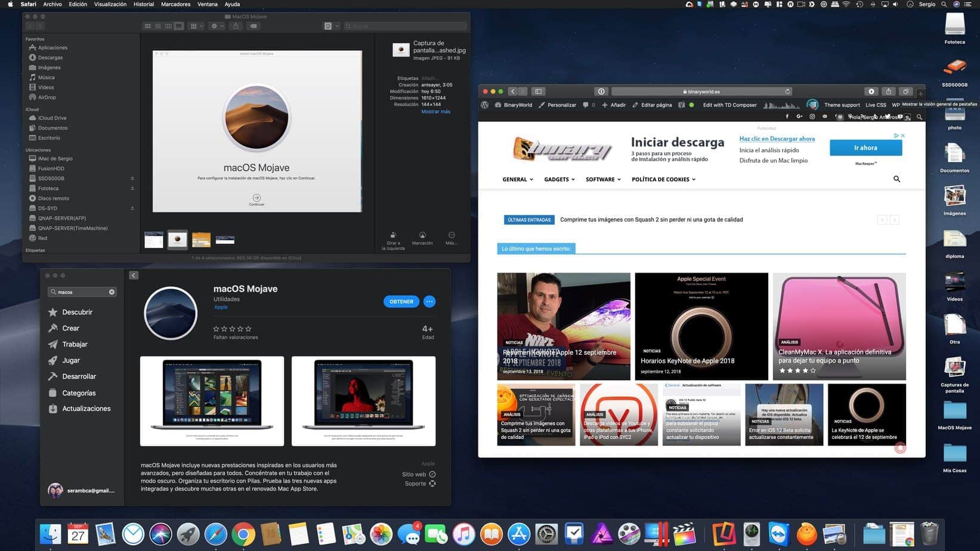
Task: Open Finder from the Dock
Action: coord(51,534)
